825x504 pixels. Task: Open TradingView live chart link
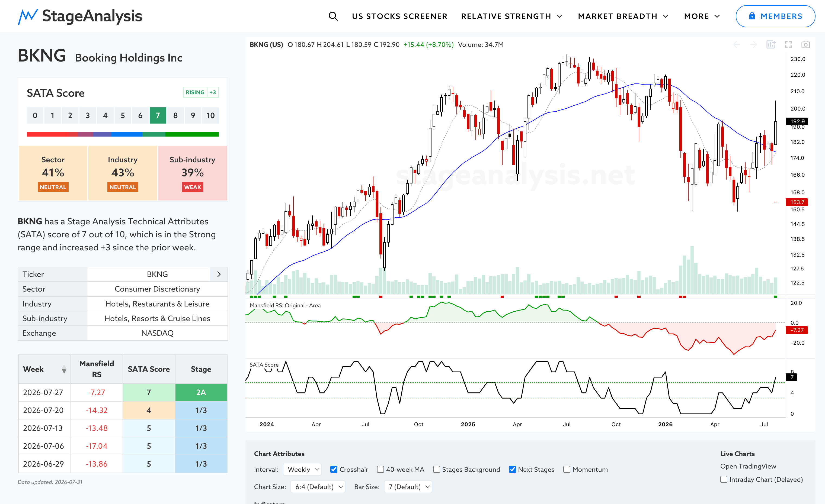(748, 466)
